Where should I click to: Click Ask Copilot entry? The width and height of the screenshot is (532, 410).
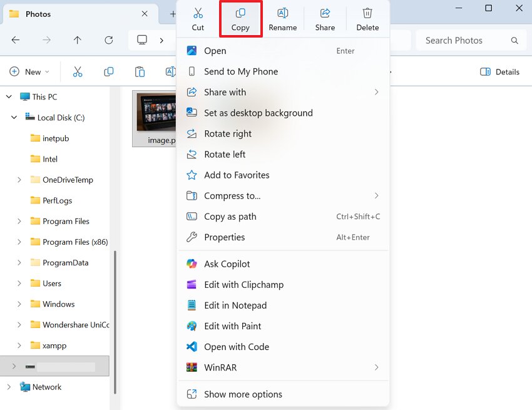coord(283,264)
